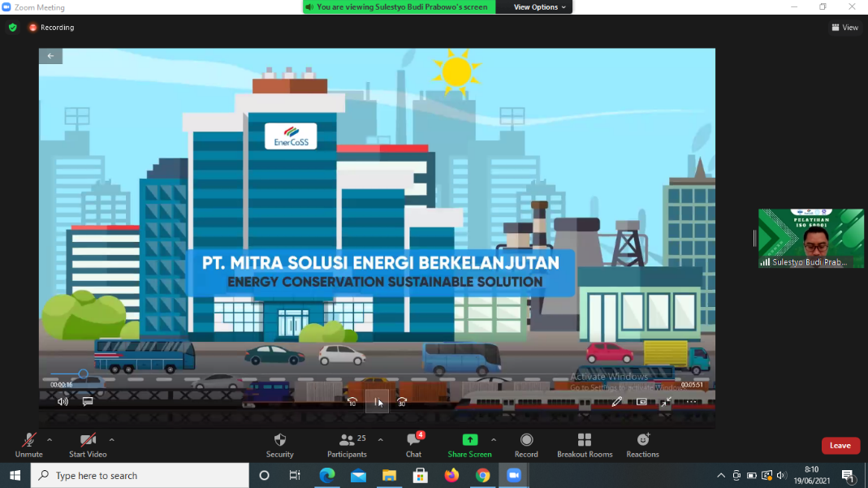Switch video to mini view mode
The image size is (868, 488).
point(641,402)
